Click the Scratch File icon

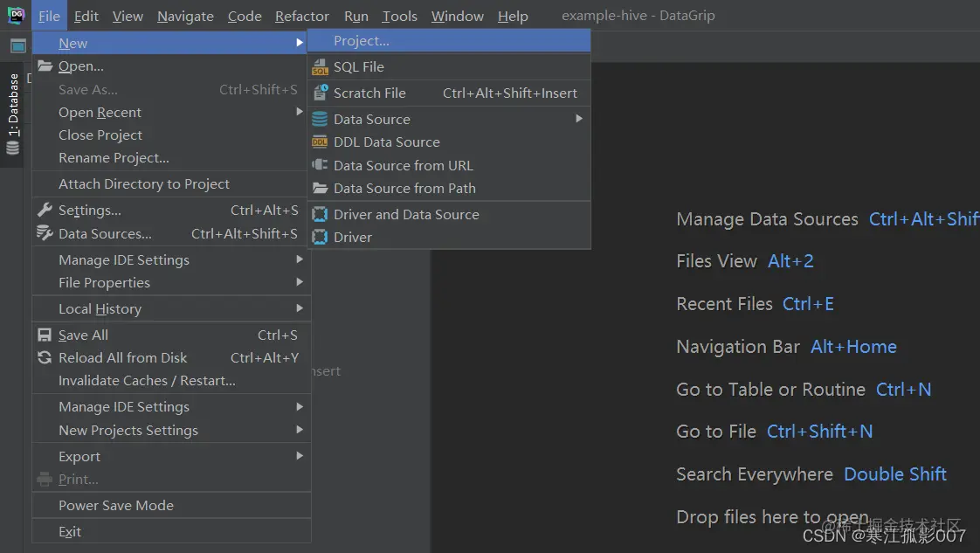tap(320, 93)
